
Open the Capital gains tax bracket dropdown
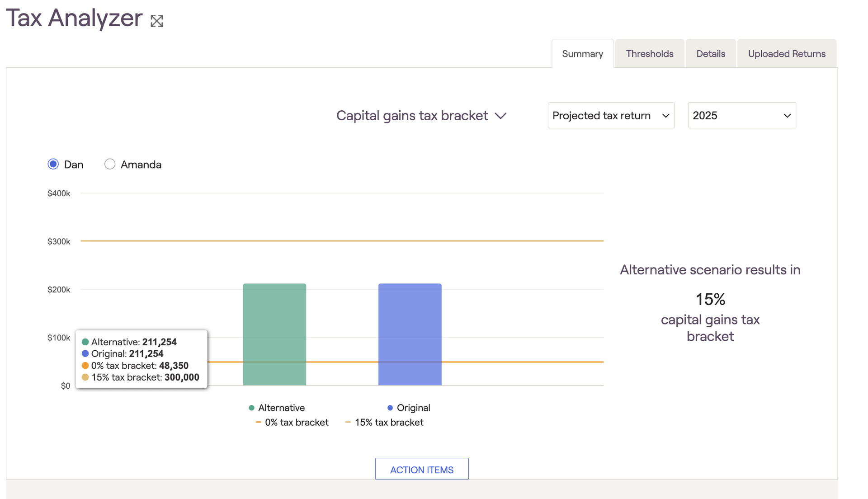tap(421, 116)
